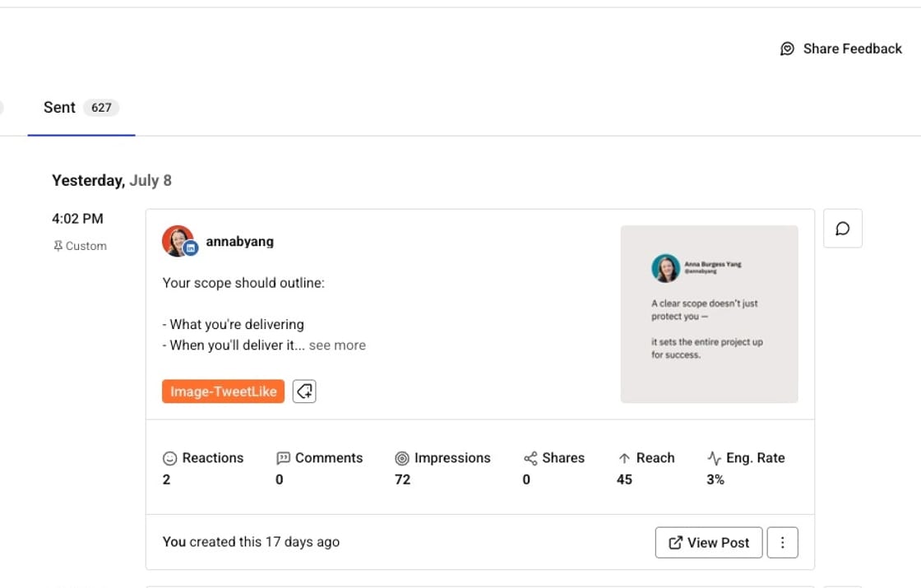Click the Image-TweetLike orange tag
This screenshot has height=588, width=921.
pos(223,391)
